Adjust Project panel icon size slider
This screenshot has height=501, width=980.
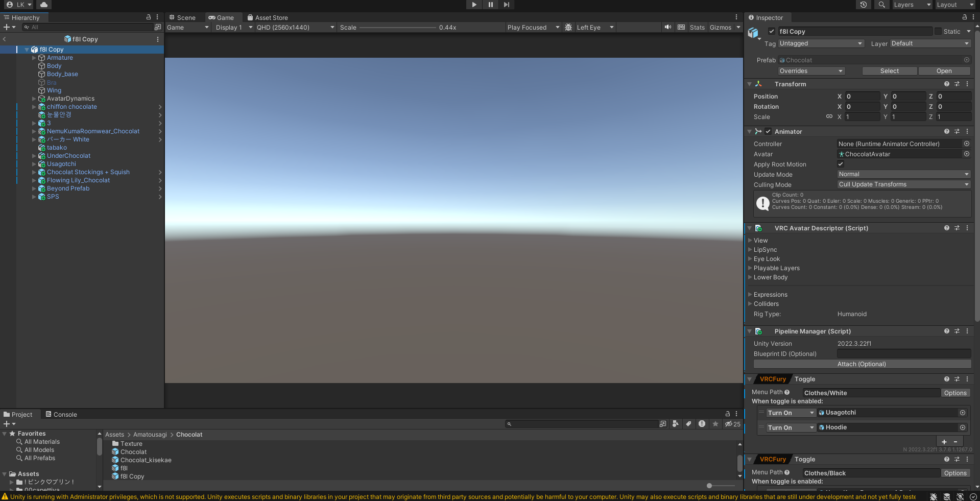pyautogui.click(x=720, y=485)
